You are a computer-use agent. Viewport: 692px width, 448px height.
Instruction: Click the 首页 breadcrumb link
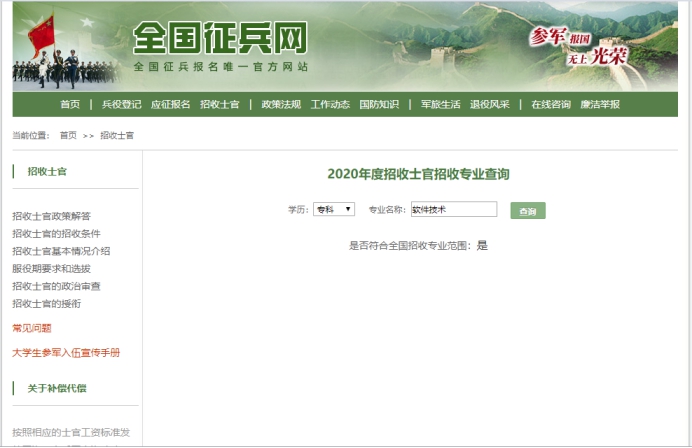68,135
